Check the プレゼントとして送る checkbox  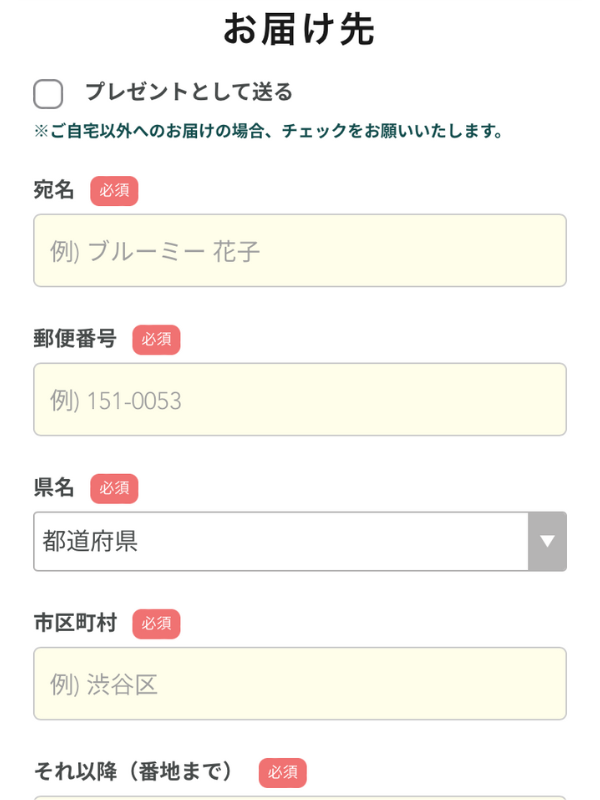(48, 93)
